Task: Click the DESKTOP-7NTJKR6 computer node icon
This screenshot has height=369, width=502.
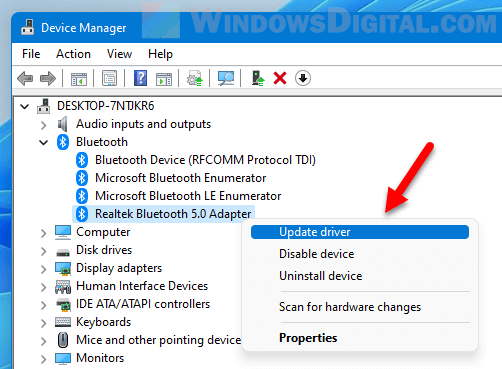Action: 43,106
